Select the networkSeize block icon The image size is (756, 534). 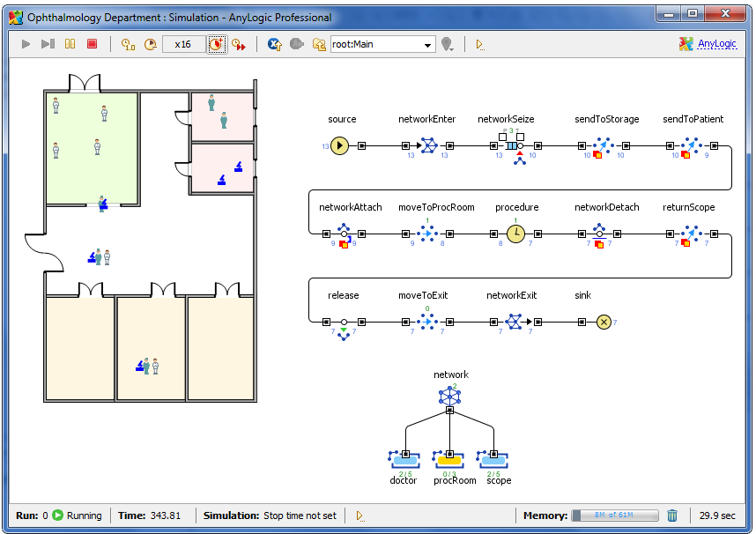point(515,145)
